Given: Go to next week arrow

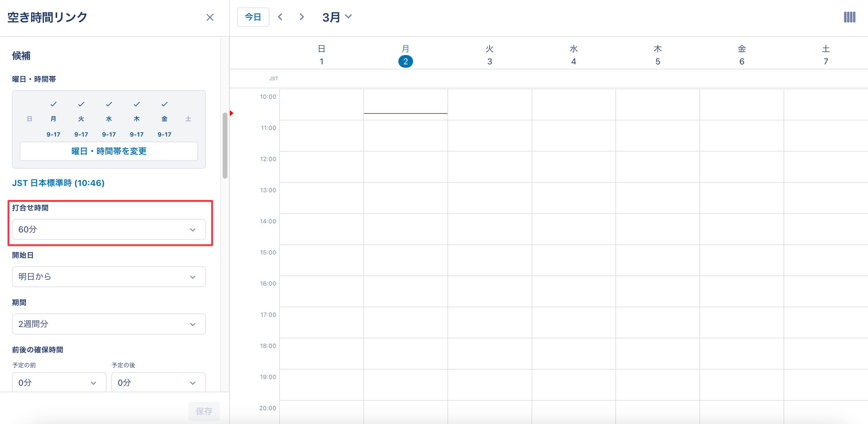Looking at the screenshot, I should tap(302, 17).
